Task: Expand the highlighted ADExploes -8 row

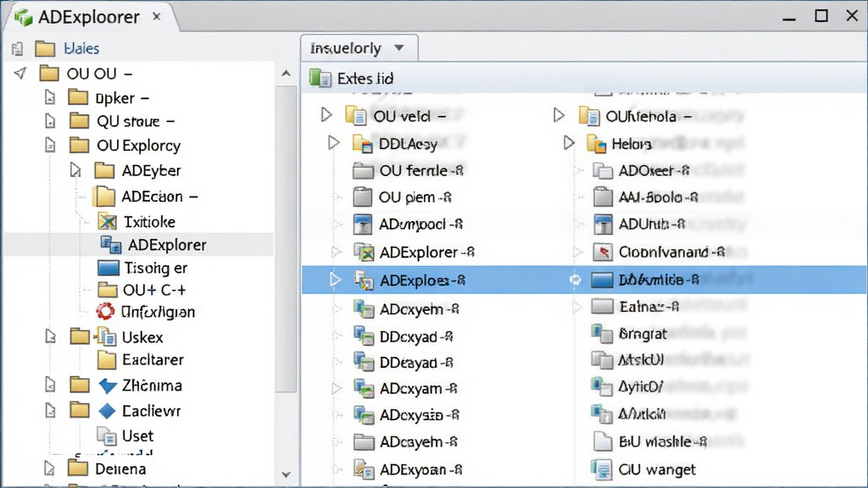Action: 336,280
